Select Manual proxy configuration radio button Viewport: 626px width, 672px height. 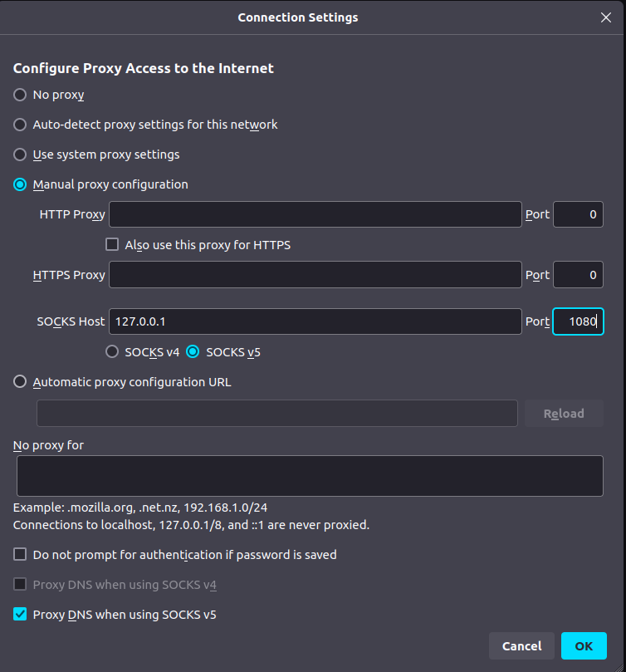[20, 184]
